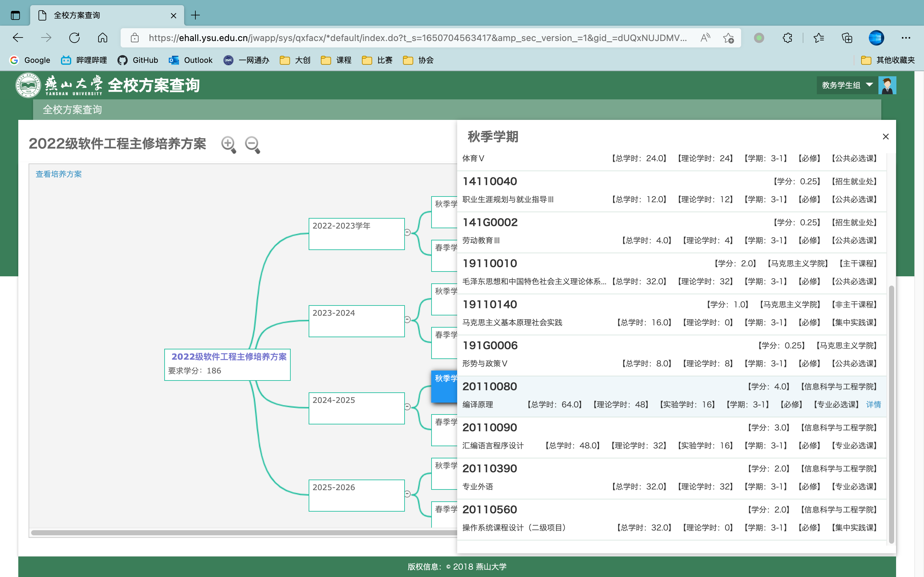Open 查看培养方案 link
This screenshot has height=577, width=924.
tap(58, 174)
